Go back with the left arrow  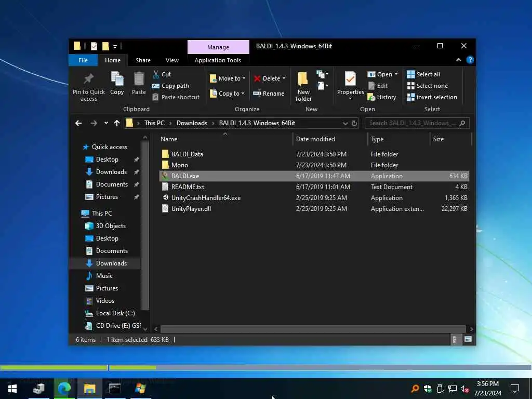(78, 123)
